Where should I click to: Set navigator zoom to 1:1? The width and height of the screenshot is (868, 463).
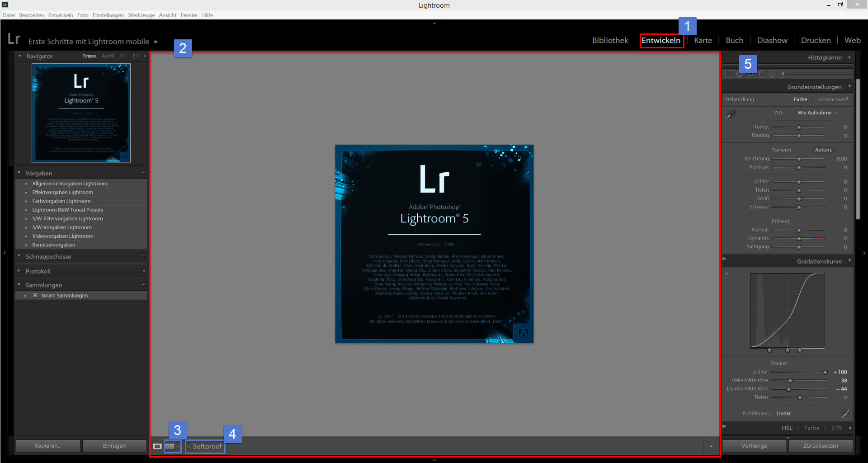pyautogui.click(x=123, y=56)
